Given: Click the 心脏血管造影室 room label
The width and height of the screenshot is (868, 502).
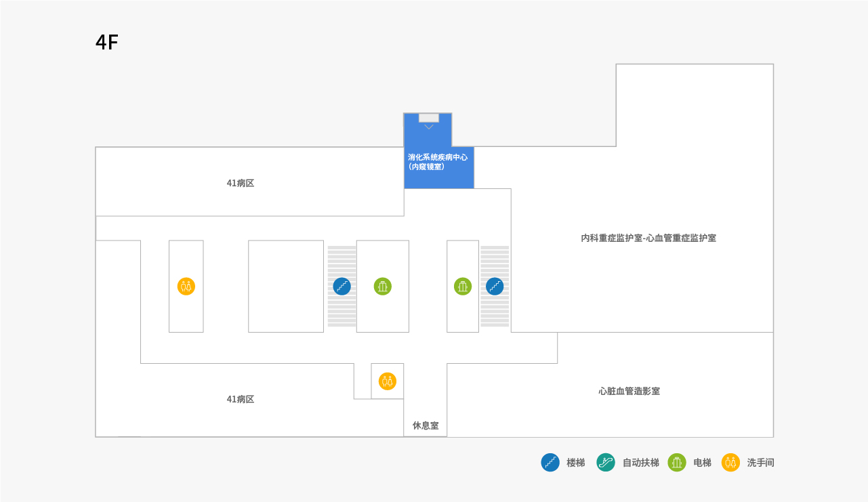Looking at the screenshot, I should click(629, 392).
